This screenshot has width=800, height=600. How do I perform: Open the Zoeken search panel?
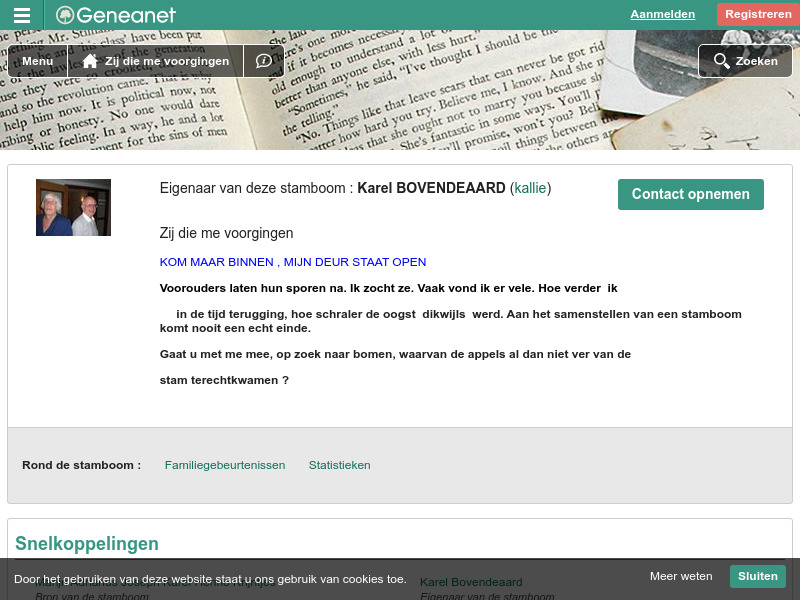click(744, 61)
